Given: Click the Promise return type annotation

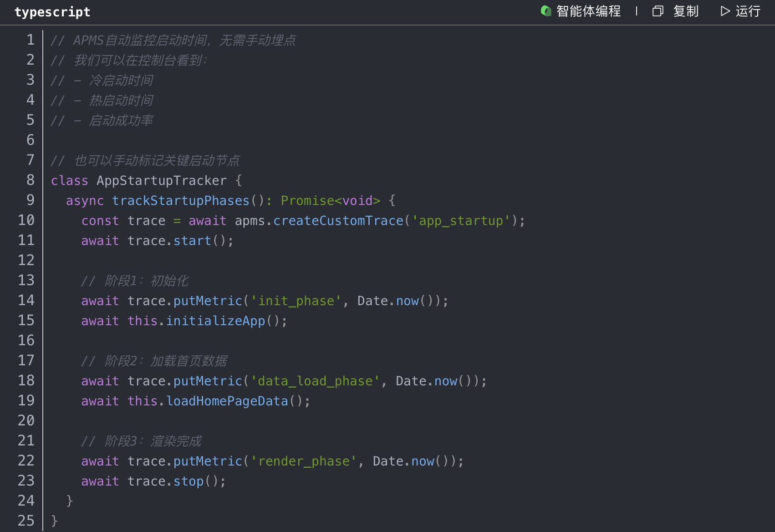Looking at the screenshot, I should pyautogui.click(x=307, y=201).
